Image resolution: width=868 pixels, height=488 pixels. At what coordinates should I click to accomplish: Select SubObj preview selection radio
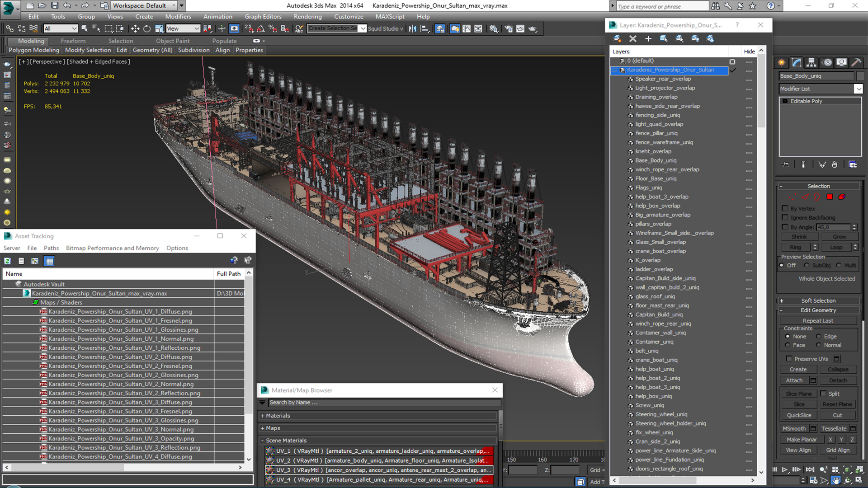tap(806, 265)
